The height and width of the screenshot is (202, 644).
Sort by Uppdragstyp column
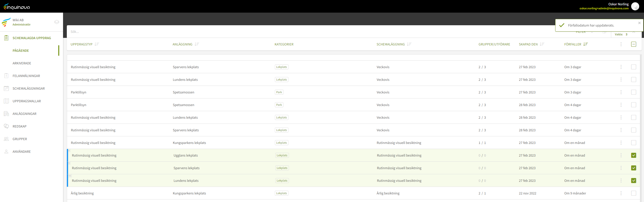pos(97,44)
